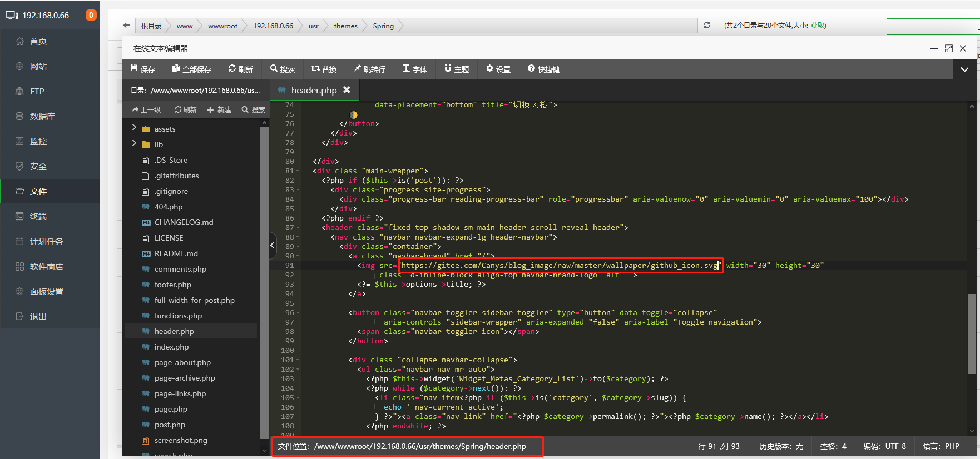Click the 根目录 breadcrumb

click(x=151, y=26)
